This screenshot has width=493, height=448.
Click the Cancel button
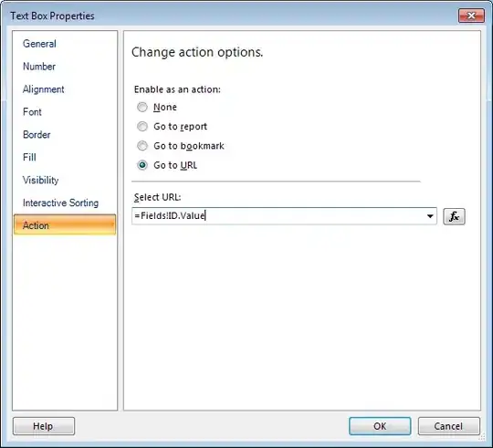(x=448, y=426)
